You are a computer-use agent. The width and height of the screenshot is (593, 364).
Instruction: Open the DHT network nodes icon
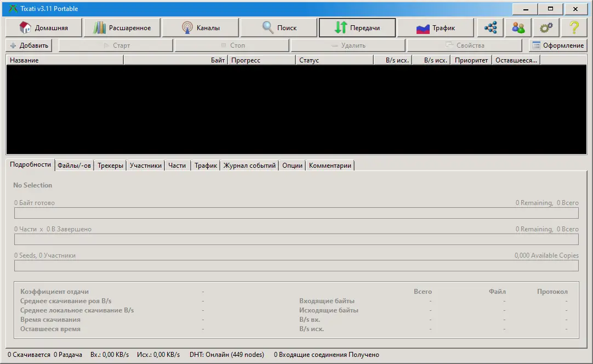tap(491, 27)
